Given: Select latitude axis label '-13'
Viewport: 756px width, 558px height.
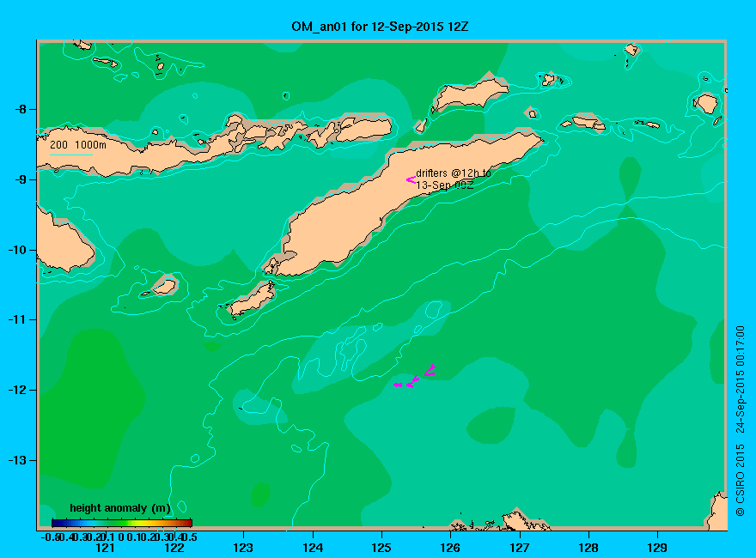Looking at the screenshot, I should tap(17, 460).
